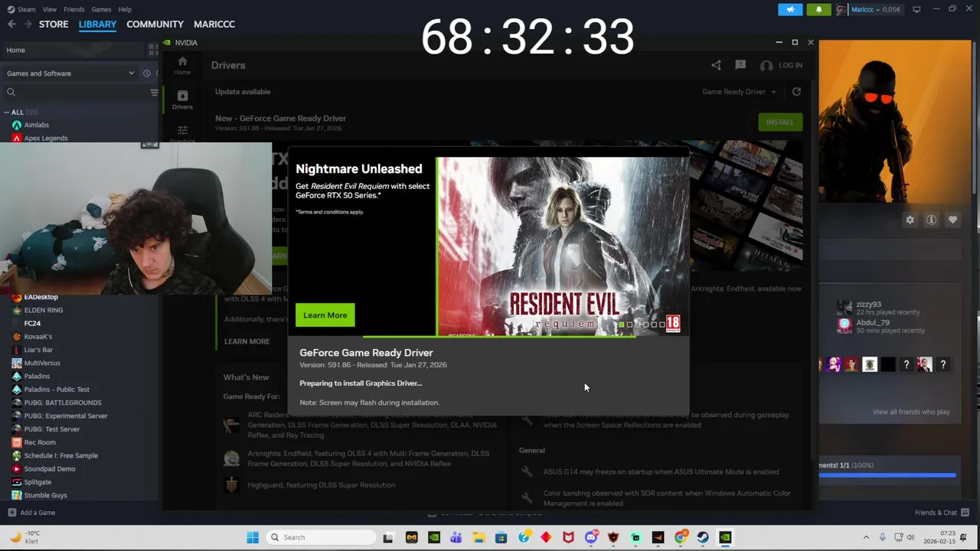Open Friends & Chat in Steam
Screen dimensions: 980x551
click(942, 513)
